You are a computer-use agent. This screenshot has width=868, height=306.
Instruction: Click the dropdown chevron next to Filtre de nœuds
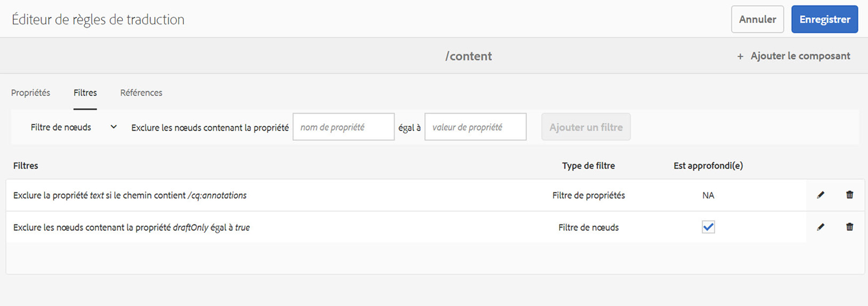(113, 127)
